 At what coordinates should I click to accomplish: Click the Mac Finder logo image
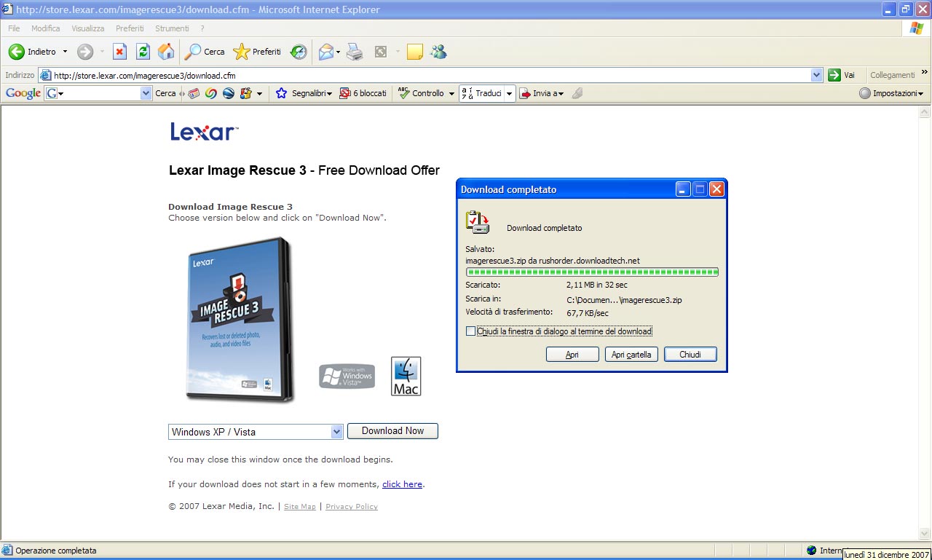(406, 376)
